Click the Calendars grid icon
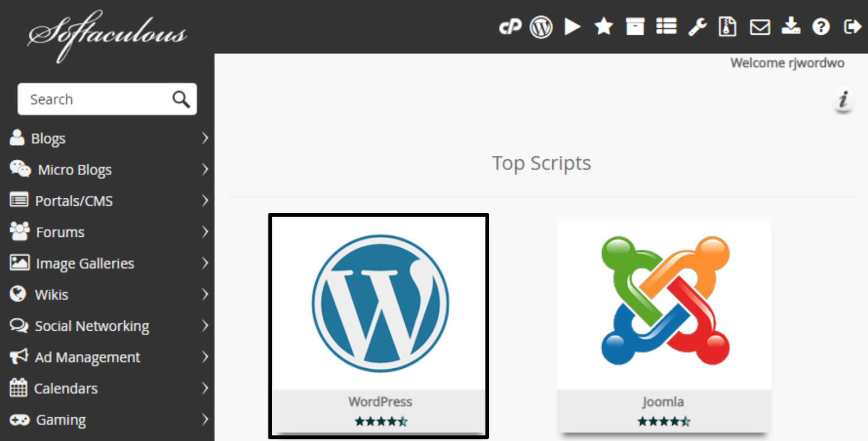Viewport: 868px width, 441px height. [x=18, y=387]
